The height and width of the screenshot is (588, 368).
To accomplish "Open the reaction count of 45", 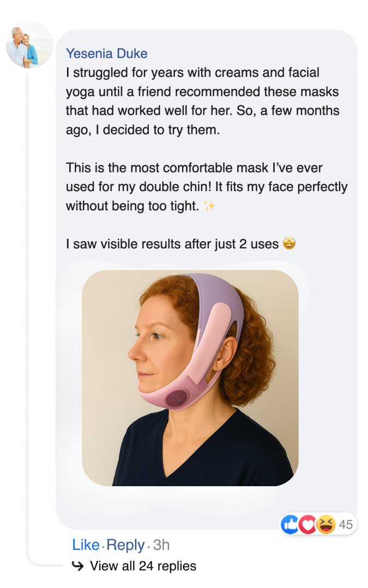I will coord(346,525).
